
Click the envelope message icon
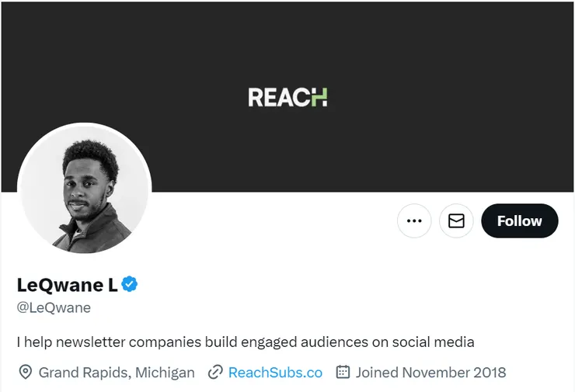coord(456,221)
